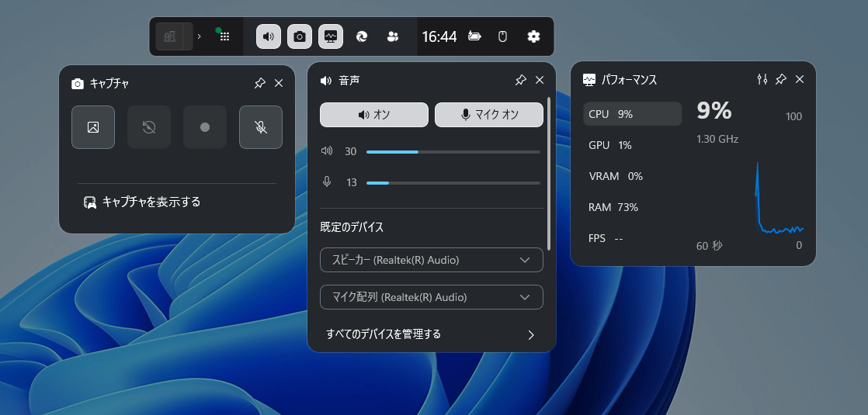Screen dimensions: 868x415
Task: Toggle the Performance widget monitor icon
Action: click(331, 36)
